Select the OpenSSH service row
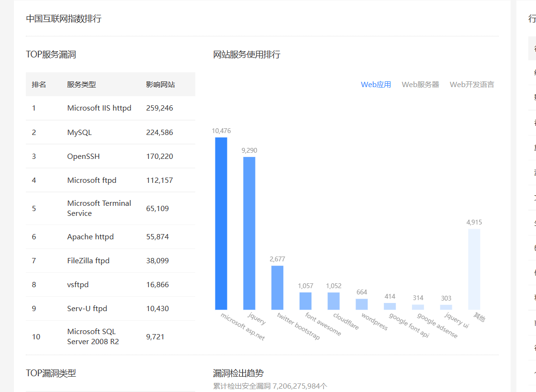This screenshot has height=392, width=536. click(111, 156)
